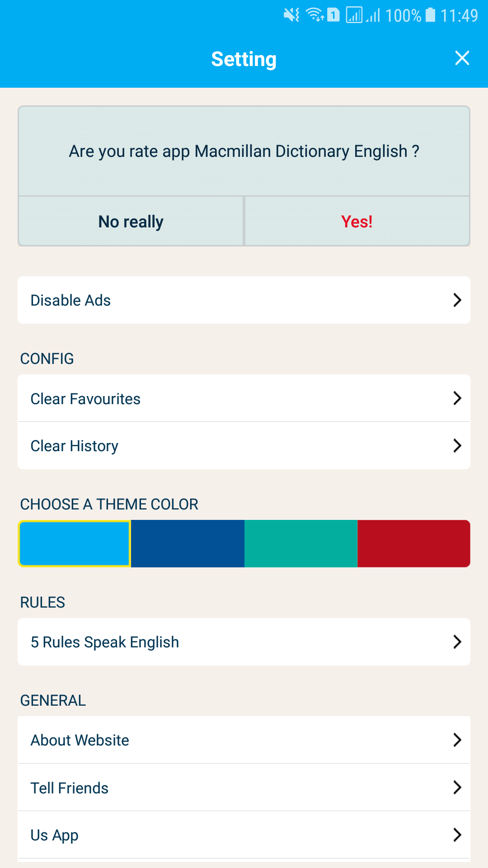Tap the Wi-Fi status icon
This screenshot has width=488, height=868.
pyautogui.click(x=314, y=15)
